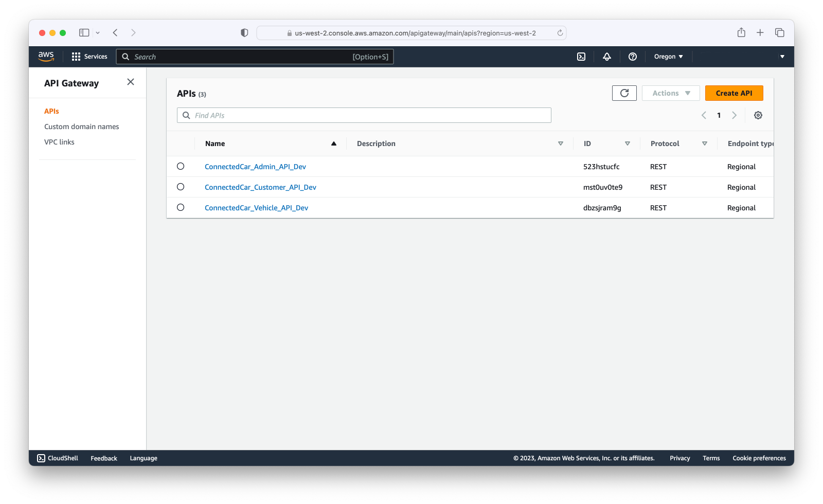Click page number 1 in pagination
Image resolution: width=823 pixels, height=504 pixels.
(719, 115)
